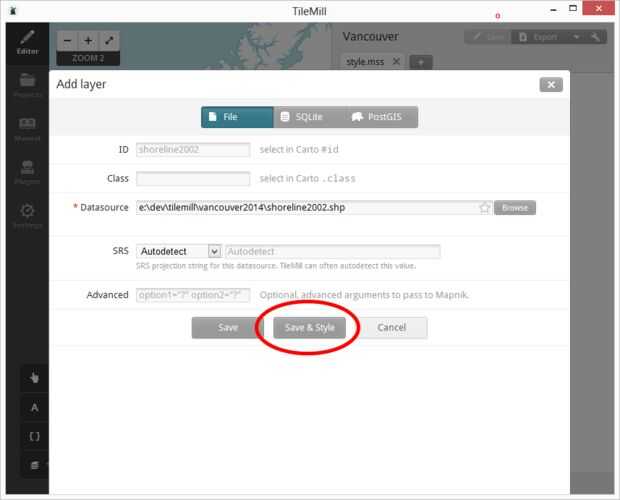Click the Class input field
The image size is (620, 500).
click(x=193, y=179)
